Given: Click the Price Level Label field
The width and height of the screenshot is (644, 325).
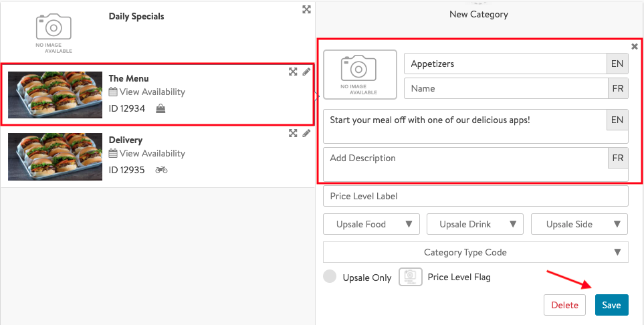Looking at the screenshot, I should point(475,196).
